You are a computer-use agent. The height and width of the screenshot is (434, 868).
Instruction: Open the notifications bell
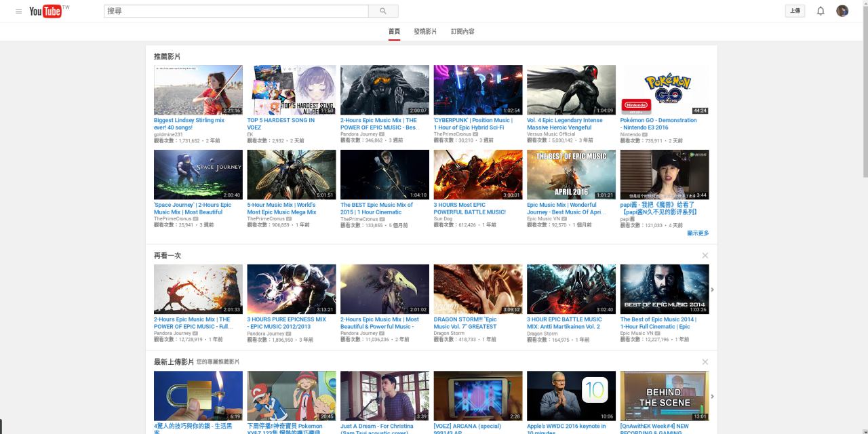click(x=821, y=11)
